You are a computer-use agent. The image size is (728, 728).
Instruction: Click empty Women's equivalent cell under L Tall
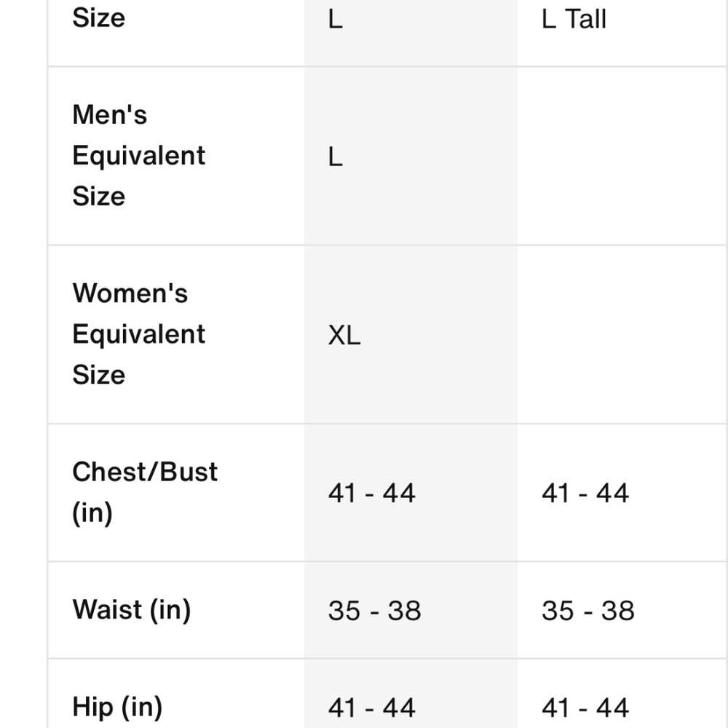pos(621,336)
